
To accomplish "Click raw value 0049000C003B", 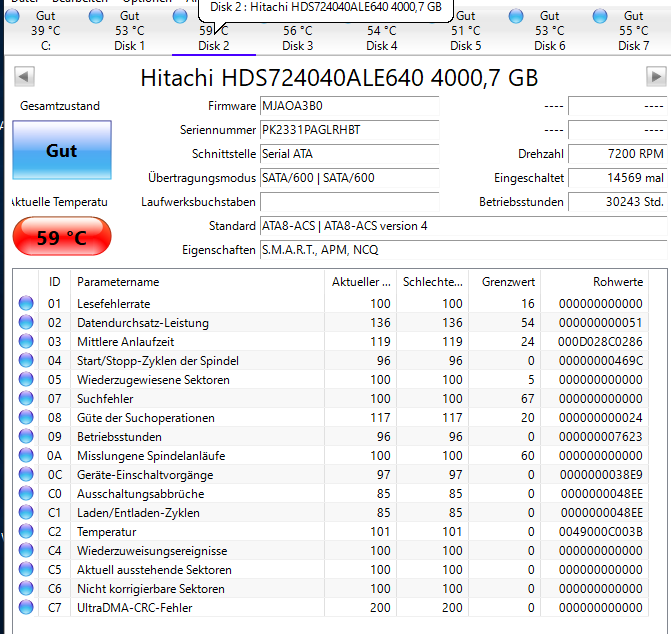I will point(600,532).
